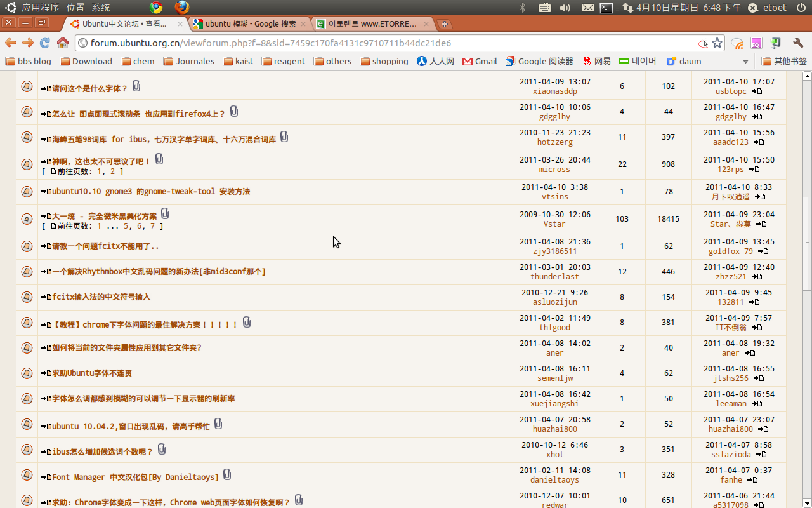
Task: Open the network connections indicator
Action: pos(627,8)
